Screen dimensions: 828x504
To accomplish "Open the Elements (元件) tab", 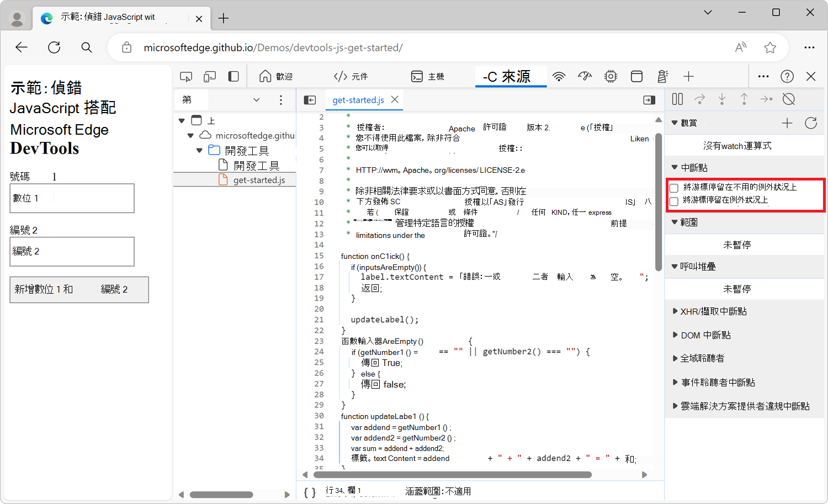I will [x=351, y=76].
